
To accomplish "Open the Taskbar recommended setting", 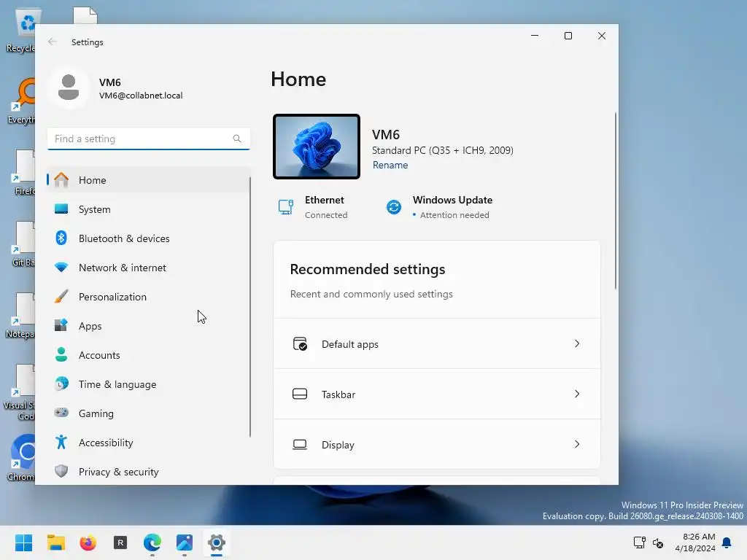I will (x=437, y=394).
